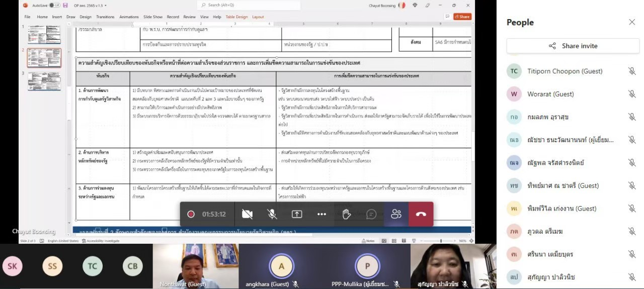
Task: Open more actions ellipsis menu
Action: (321, 214)
